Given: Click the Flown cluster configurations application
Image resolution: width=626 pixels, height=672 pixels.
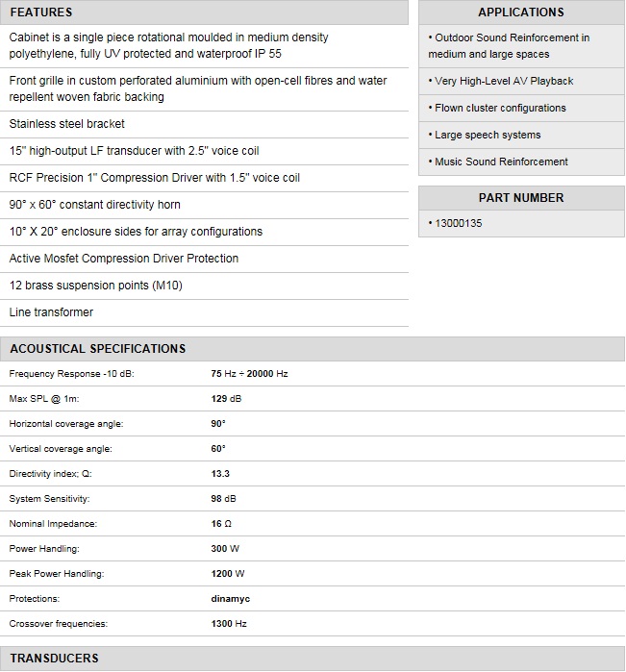Looking at the screenshot, I should tap(500, 109).
